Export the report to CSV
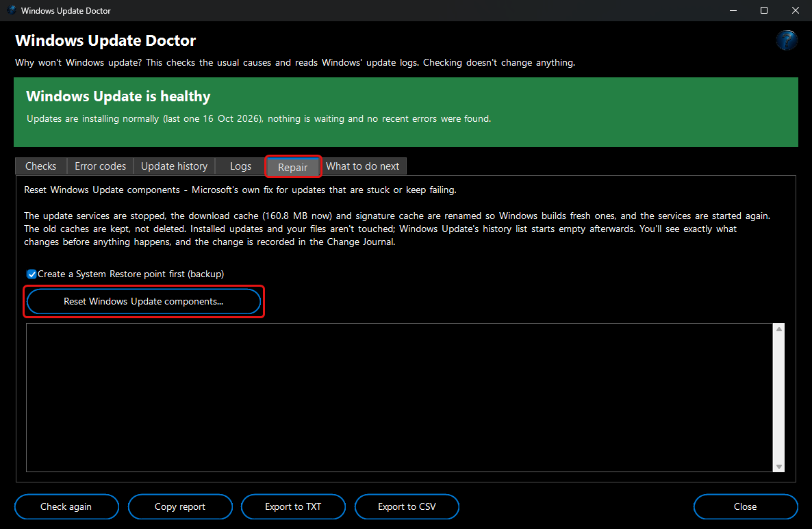Image resolution: width=812 pixels, height=529 pixels. [x=407, y=506]
